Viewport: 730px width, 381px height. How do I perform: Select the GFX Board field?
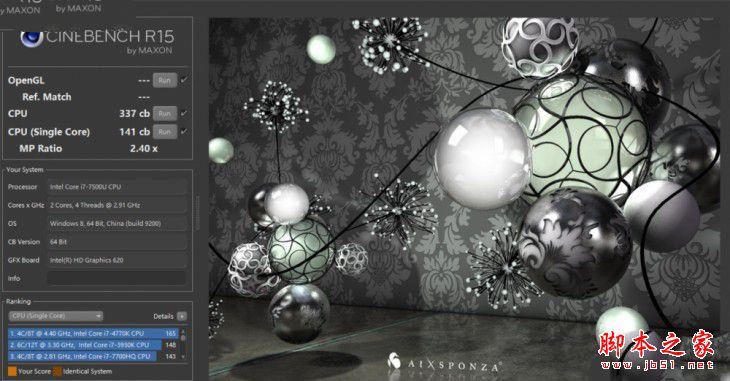pos(117,260)
